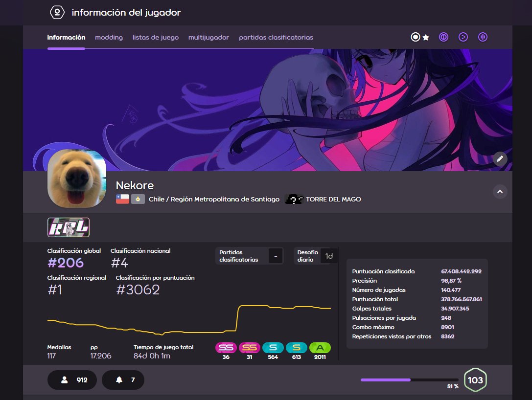The image size is (532, 400).
Task: Click the Nekore username heading
Action: click(135, 185)
